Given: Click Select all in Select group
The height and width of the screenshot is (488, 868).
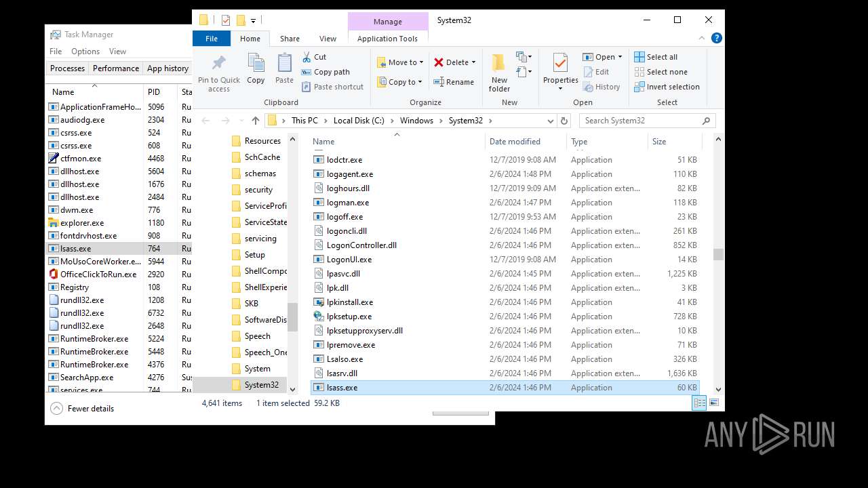Looking at the screenshot, I should [x=656, y=57].
